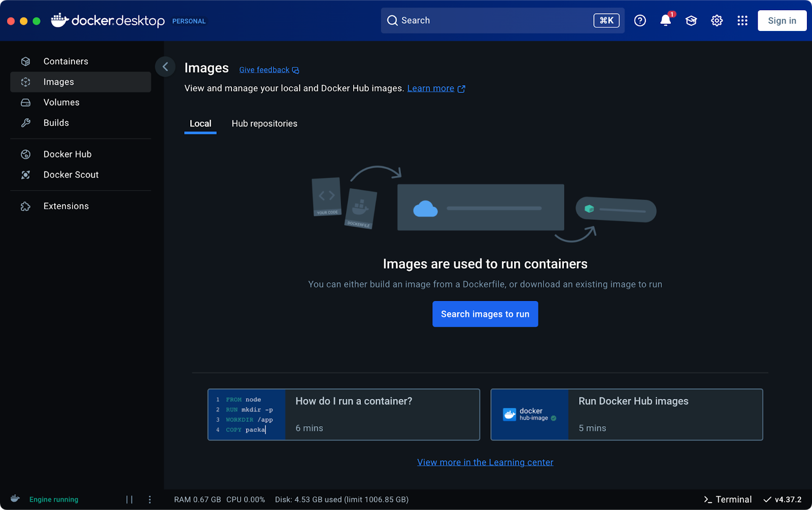The image size is (812, 510).
Task: Collapse the sidebar with the chevron button
Action: [x=165, y=66]
